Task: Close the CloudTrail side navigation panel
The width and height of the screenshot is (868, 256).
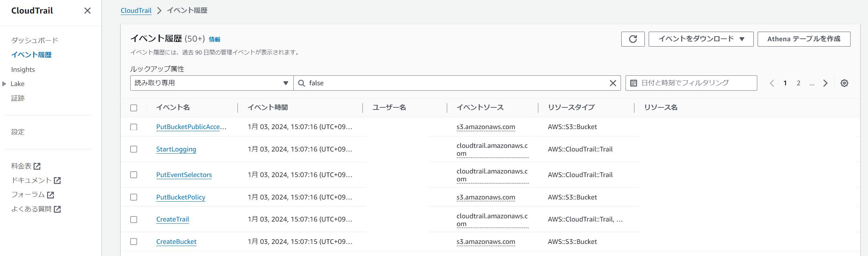Action: pos(87,11)
